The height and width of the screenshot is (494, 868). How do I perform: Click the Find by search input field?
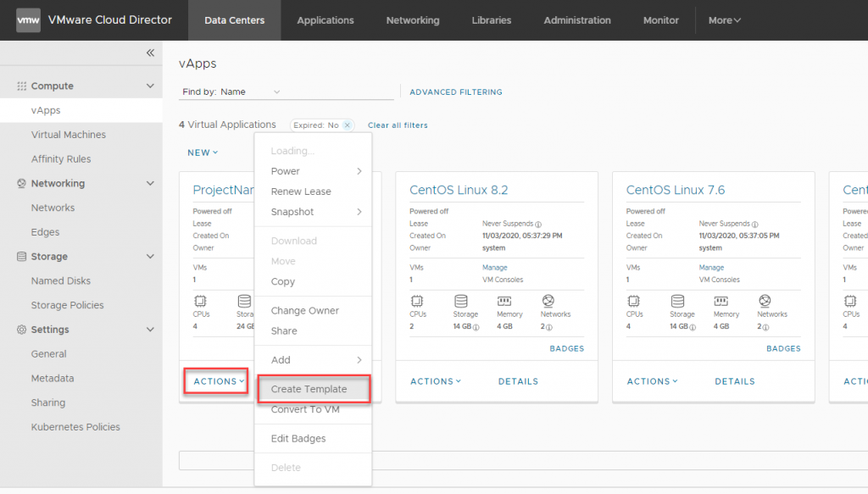[x=340, y=92]
